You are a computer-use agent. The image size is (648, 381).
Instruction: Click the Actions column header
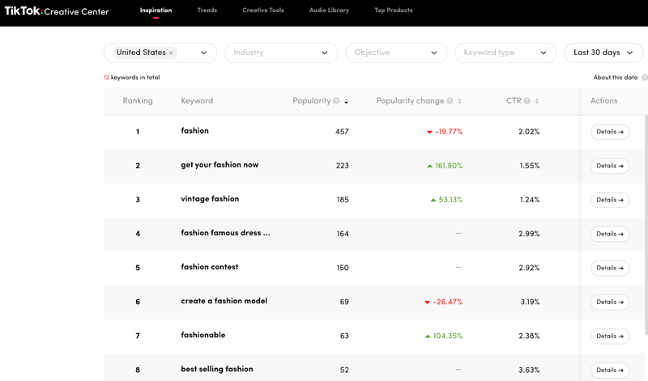click(604, 101)
